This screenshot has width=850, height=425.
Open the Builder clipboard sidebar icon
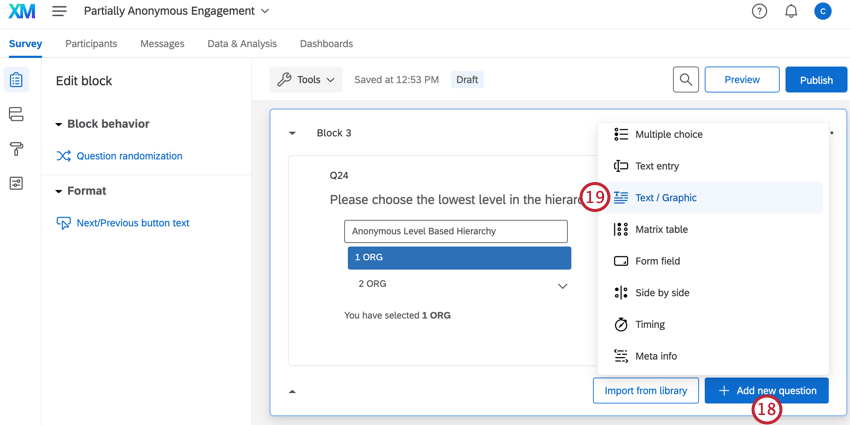pyautogui.click(x=16, y=80)
